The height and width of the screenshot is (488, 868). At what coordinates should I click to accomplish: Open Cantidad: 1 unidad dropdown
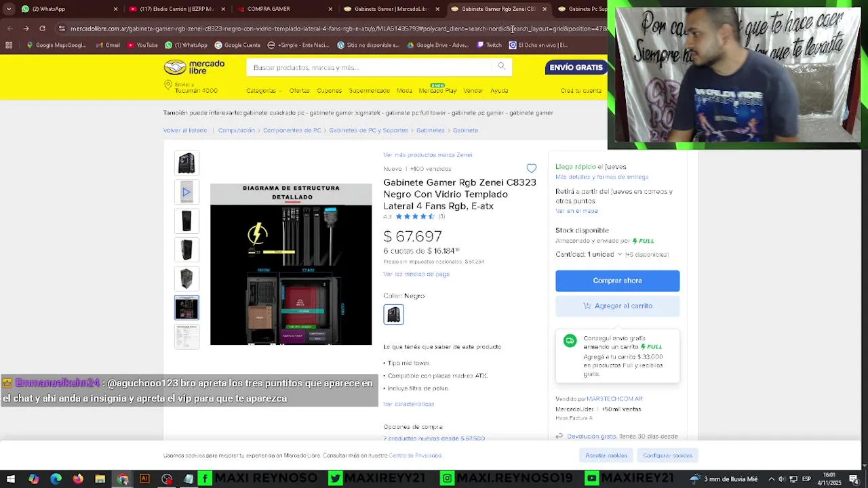(589, 255)
